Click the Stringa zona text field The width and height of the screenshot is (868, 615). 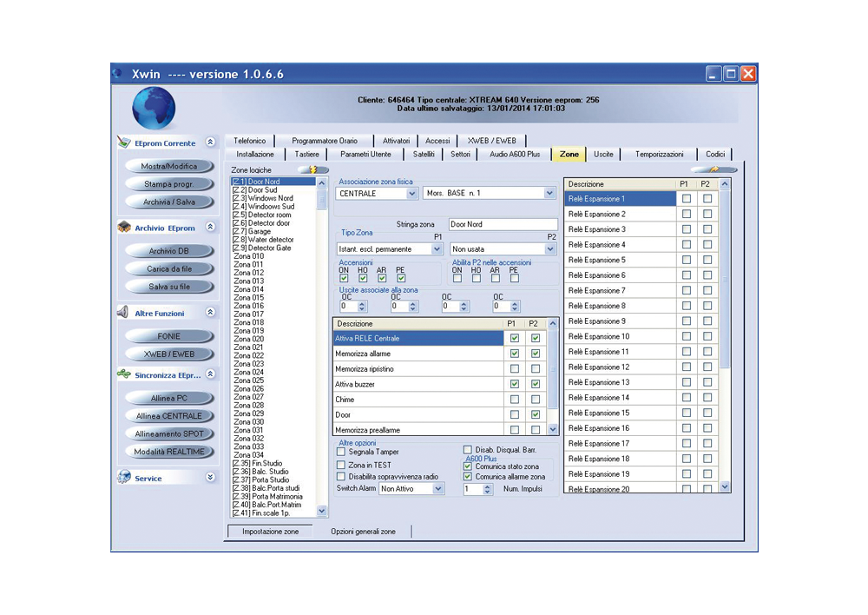(502, 224)
